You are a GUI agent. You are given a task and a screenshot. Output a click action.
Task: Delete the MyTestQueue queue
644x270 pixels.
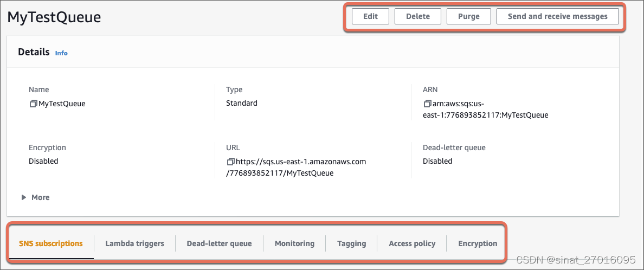[418, 16]
